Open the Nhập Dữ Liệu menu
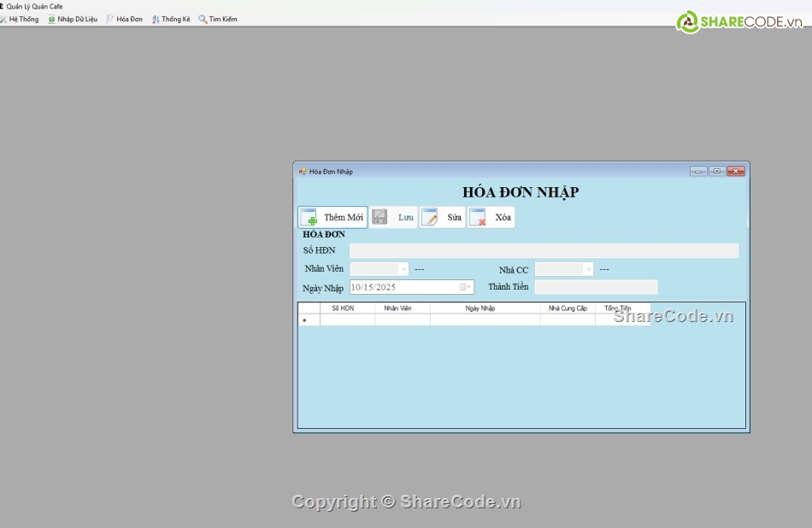This screenshot has width=812, height=528. 73,19
